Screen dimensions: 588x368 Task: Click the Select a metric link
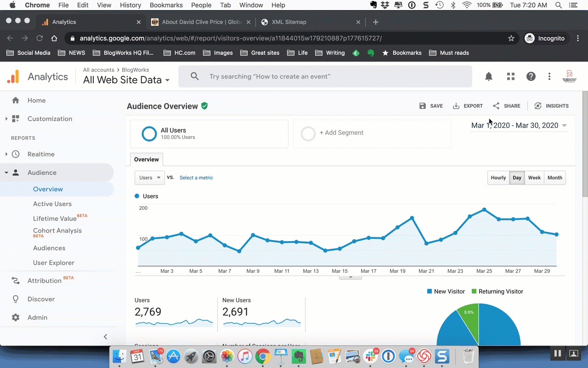click(x=196, y=178)
